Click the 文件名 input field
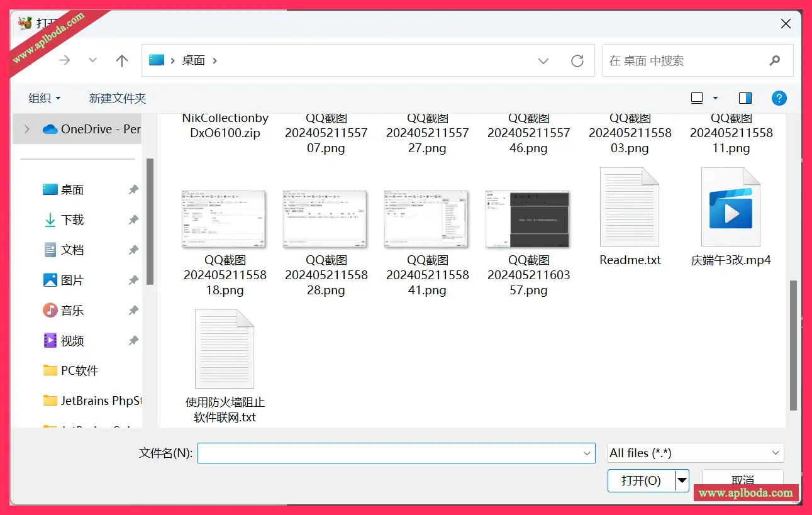The height and width of the screenshot is (515, 812). point(390,453)
